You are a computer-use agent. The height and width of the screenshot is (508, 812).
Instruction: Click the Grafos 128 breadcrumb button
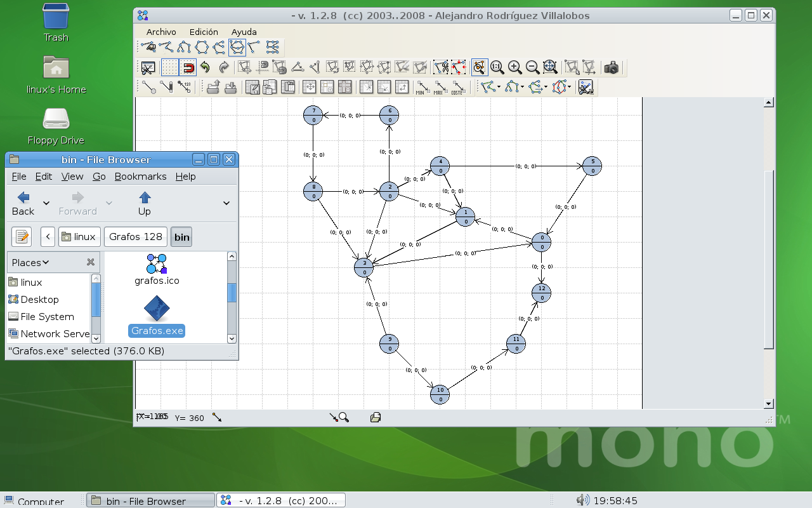135,236
